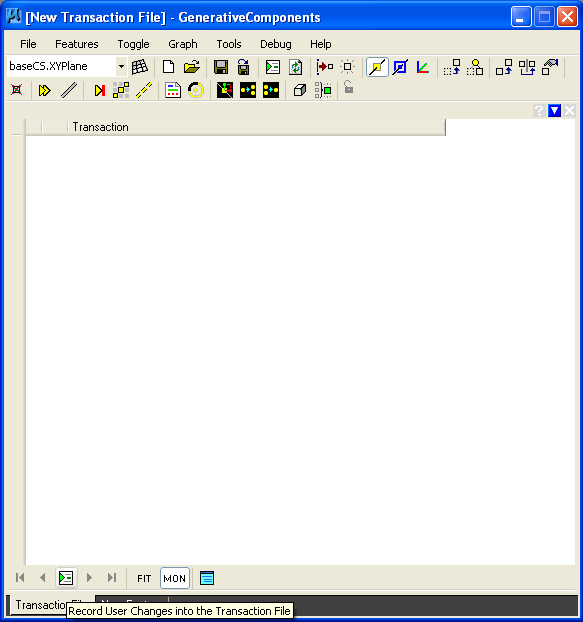The width and height of the screenshot is (583, 622).
Task: Open the Features menu
Action: pyautogui.click(x=77, y=44)
